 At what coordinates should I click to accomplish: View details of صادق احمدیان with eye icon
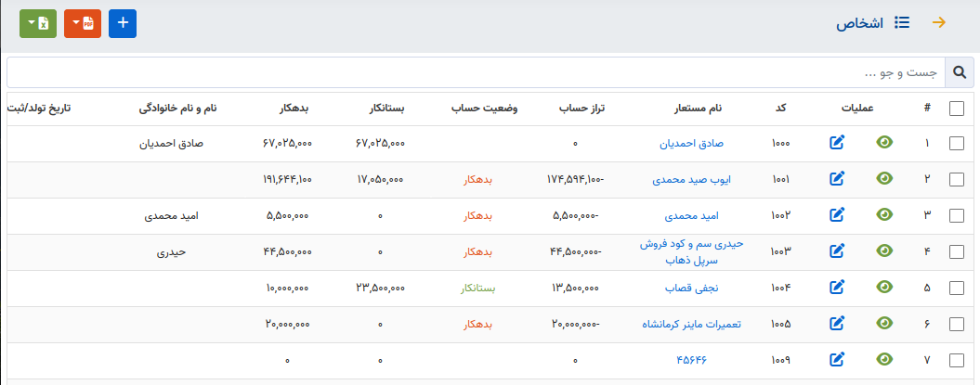884,143
